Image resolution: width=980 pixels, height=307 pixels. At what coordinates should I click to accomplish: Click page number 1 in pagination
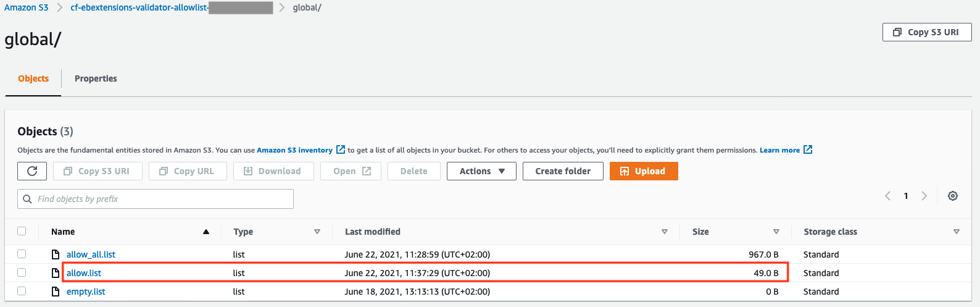[x=906, y=196]
